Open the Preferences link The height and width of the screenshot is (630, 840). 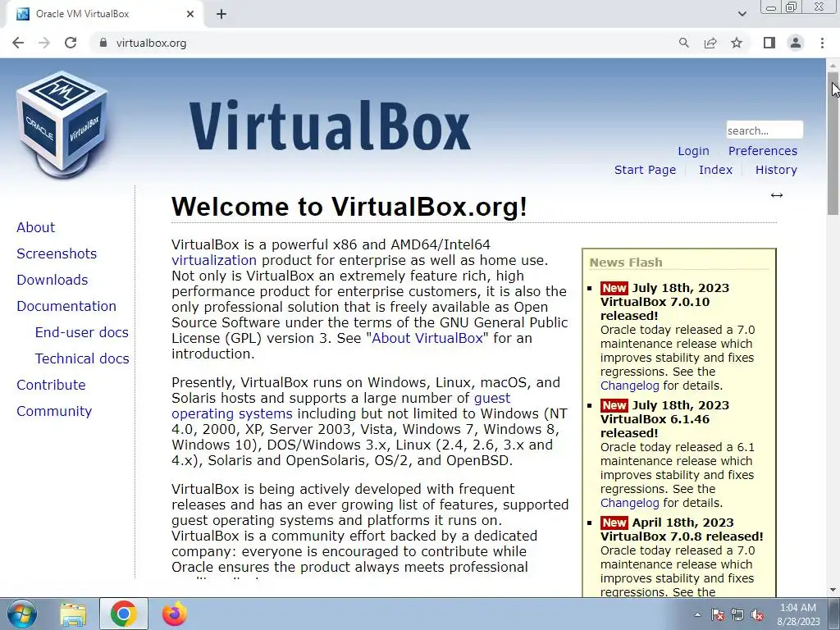click(x=762, y=151)
